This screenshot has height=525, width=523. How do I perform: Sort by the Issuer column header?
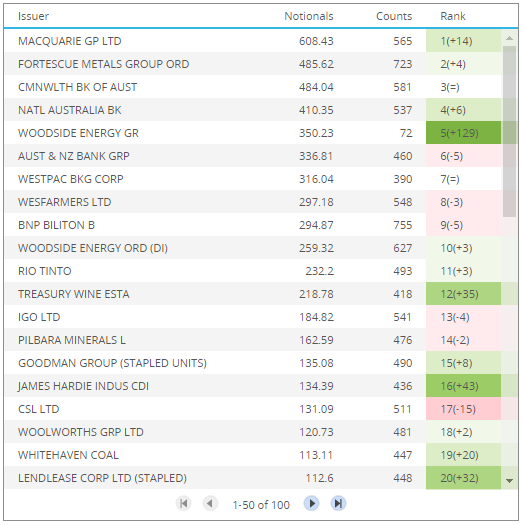coord(33,16)
